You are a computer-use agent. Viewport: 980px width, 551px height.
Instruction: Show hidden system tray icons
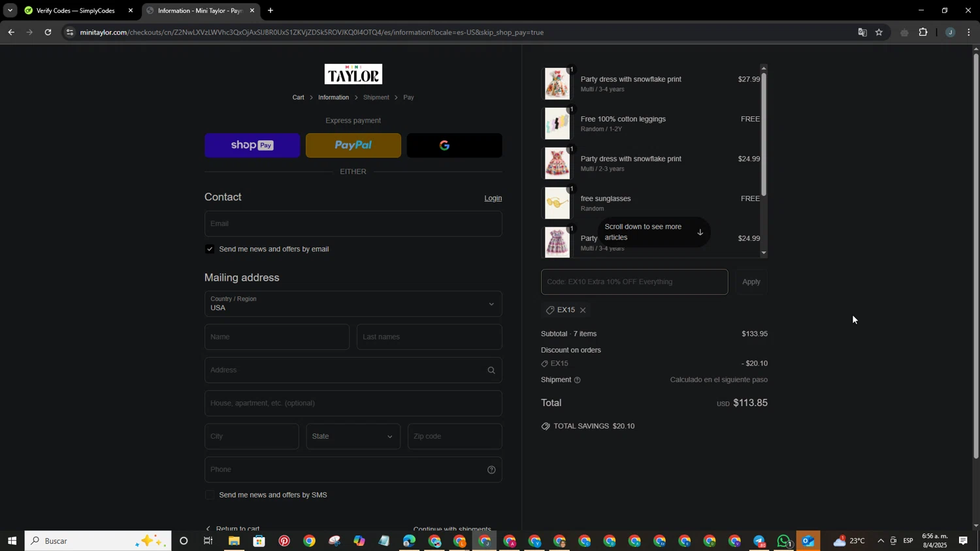coord(881,541)
